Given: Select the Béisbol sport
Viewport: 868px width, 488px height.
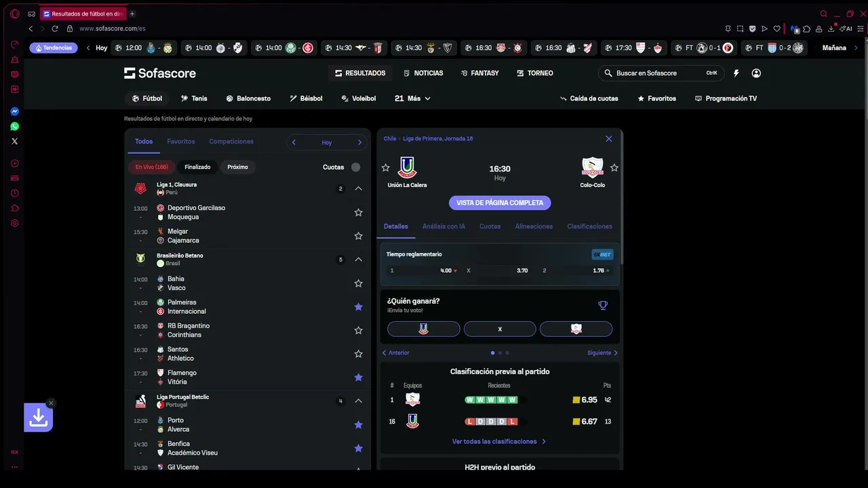Looking at the screenshot, I should pos(306,98).
